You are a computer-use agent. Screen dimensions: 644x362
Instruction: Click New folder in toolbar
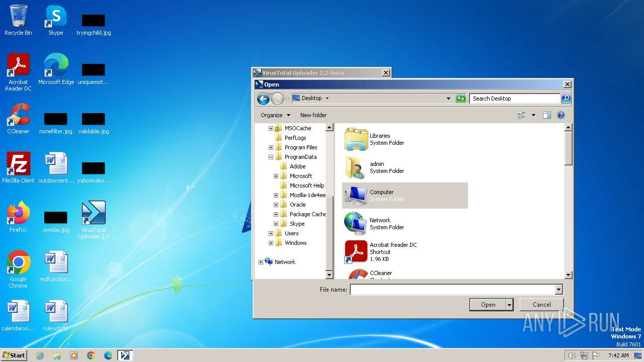(313, 115)
